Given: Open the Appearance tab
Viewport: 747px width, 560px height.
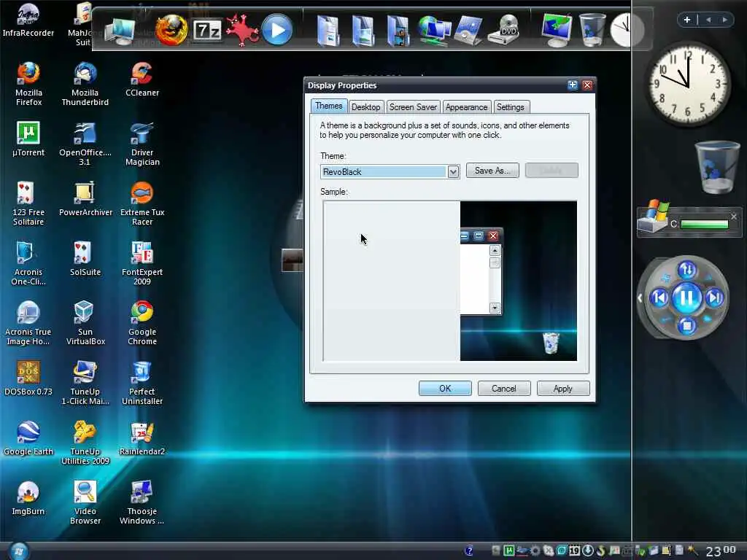Looking at the screenshot, I should click(x=466, y=107).
